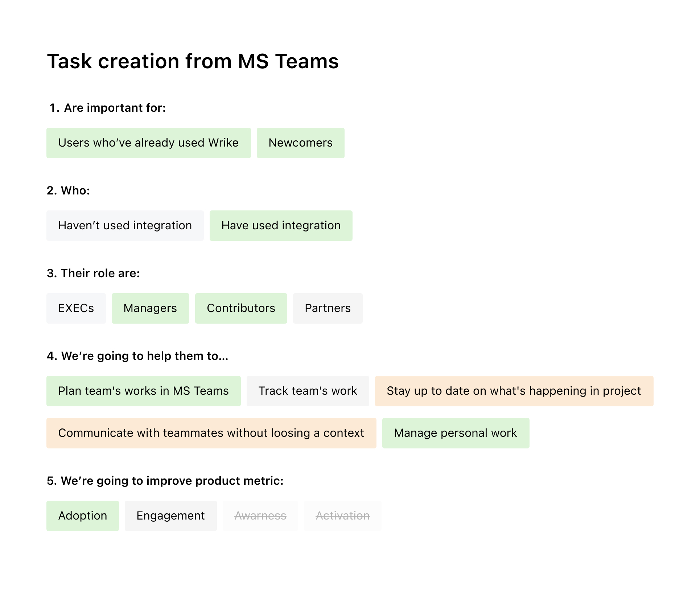Click the Engagement metric chip

click(170, 516)
